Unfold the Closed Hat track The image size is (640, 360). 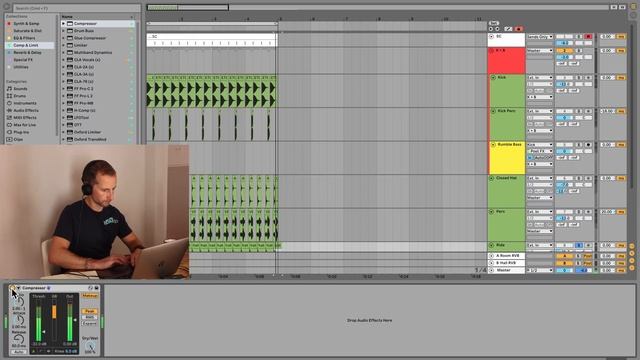[491, 178]
